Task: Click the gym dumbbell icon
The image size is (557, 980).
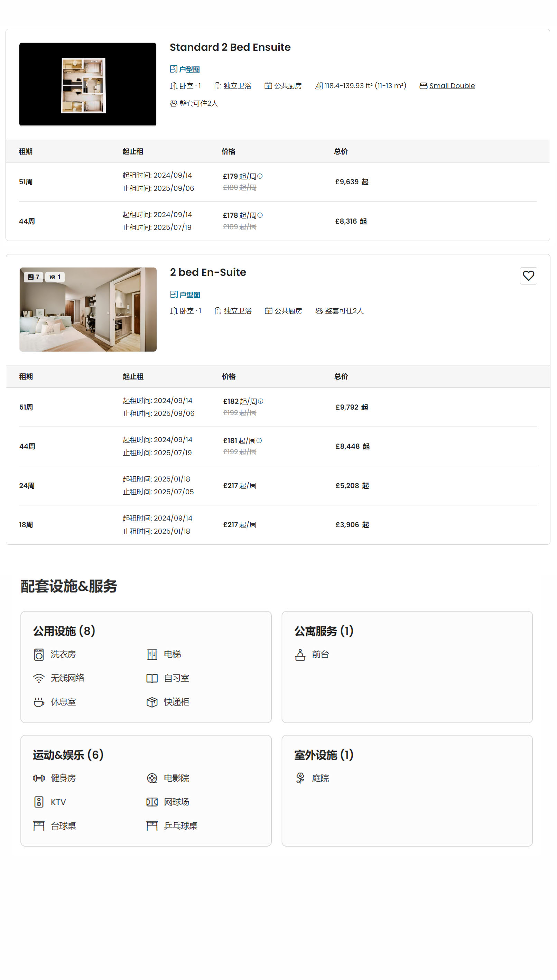Action: [39, 778]
